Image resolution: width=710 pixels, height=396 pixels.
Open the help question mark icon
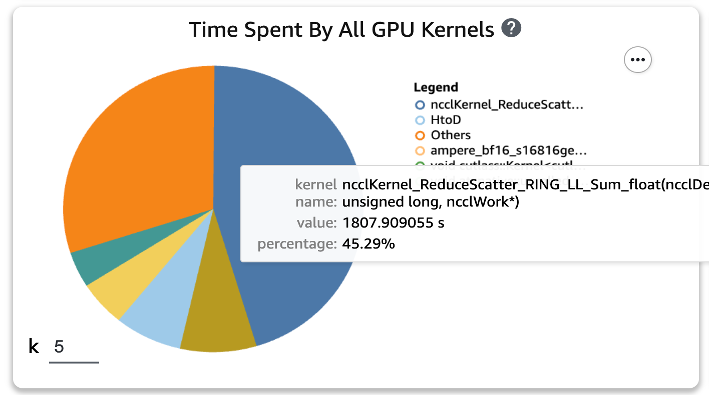[x=511, y=29]
